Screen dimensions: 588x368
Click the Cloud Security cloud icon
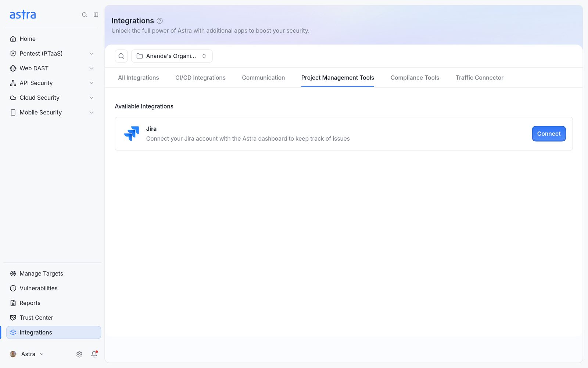click(x=13, y=98)
